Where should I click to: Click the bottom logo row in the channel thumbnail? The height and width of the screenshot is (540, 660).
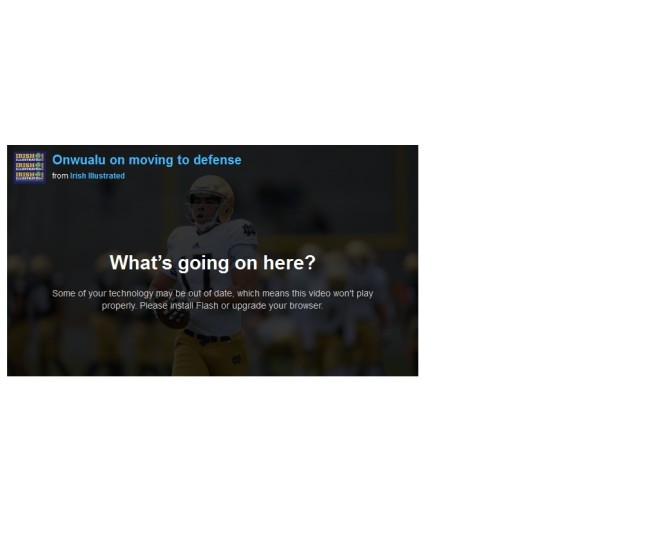tap(29, 176)
